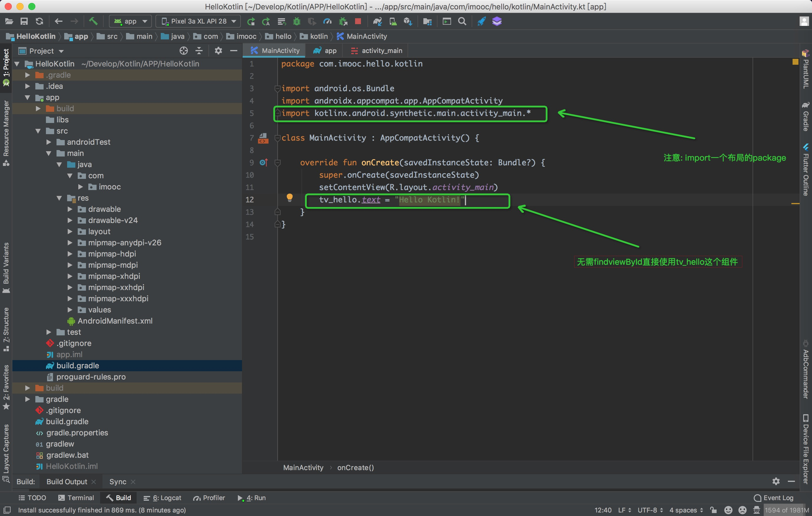The width and height of the screenshot is (812, 516).
Task: Expand the androidTest folder
Action: [x=49, y=142]
